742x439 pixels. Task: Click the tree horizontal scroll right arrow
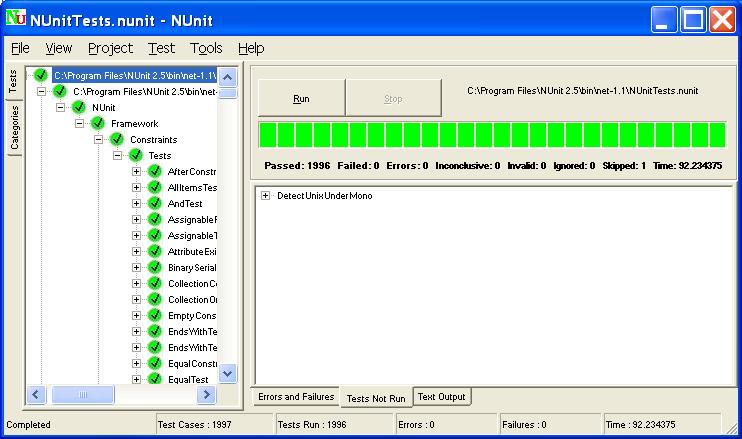tap(206, 394)
